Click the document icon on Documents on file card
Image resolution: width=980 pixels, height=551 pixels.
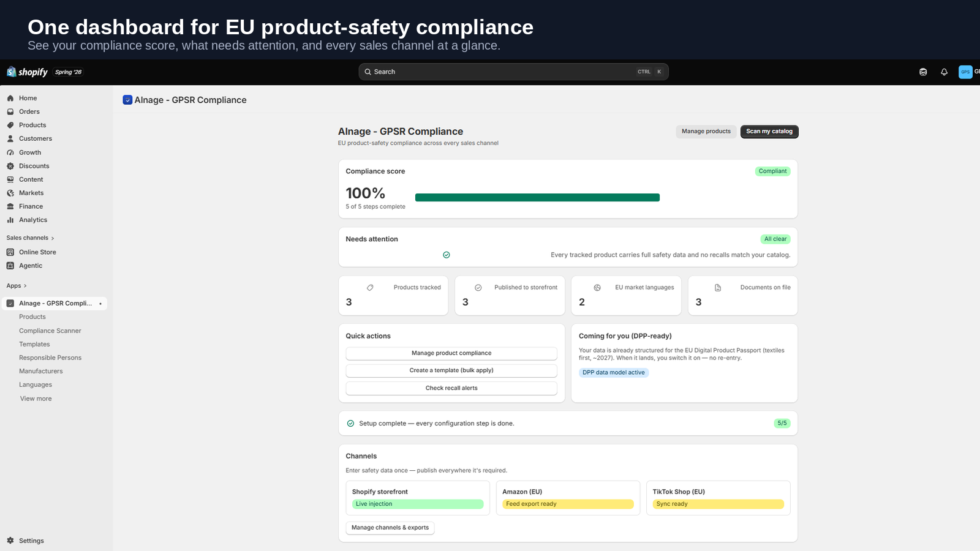[x=718, y=288]
